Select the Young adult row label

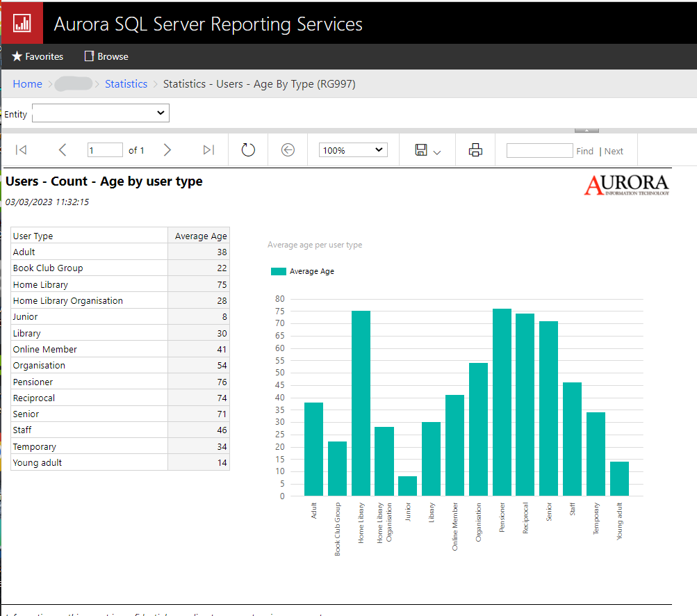38,462
